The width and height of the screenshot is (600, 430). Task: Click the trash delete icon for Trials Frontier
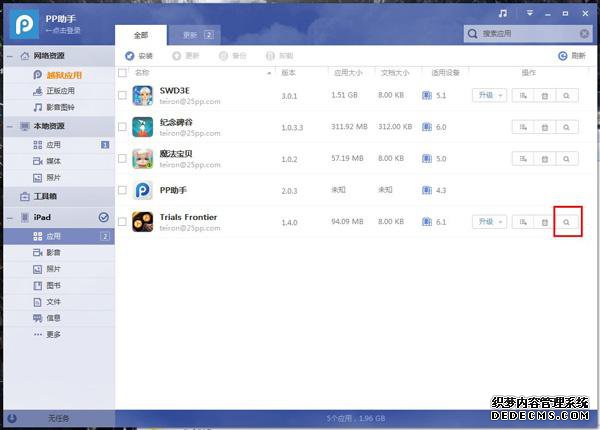pyautogui.click(x=545, y=222)
